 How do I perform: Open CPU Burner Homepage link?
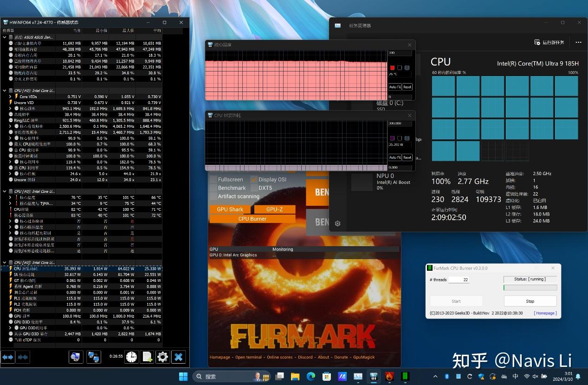pyautogui.click(x=545, y=313)
